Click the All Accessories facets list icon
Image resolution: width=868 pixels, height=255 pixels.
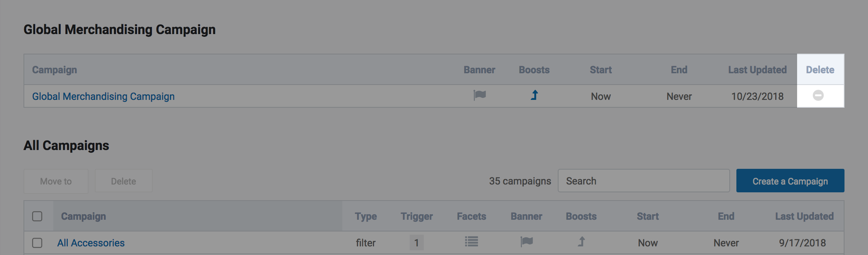[x=471, y=242]
